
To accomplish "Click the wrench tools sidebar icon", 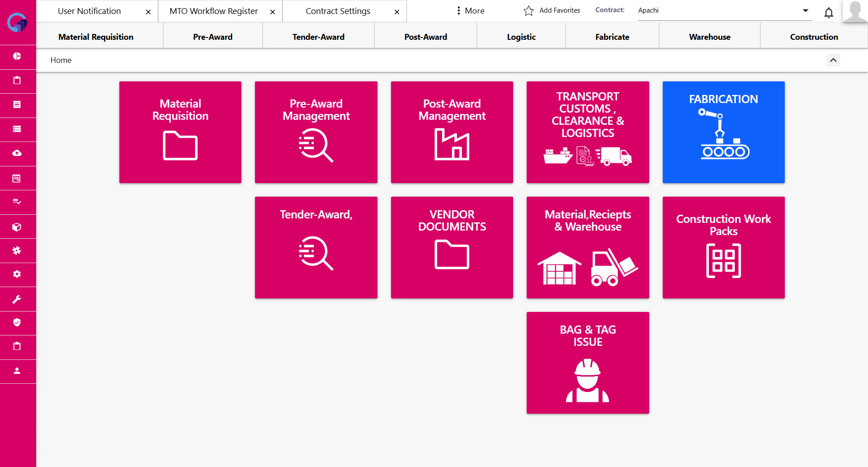I will tap(17, 299).
